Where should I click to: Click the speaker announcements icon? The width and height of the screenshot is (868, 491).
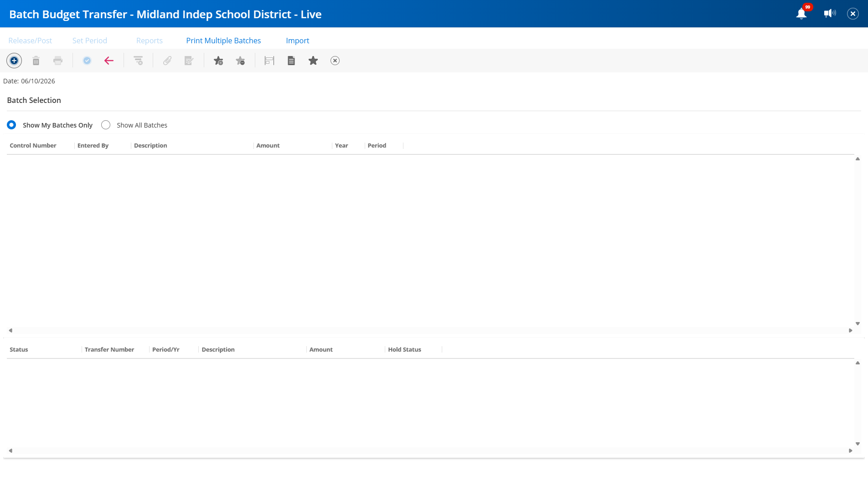pyautogui.click(x=830, y=13)
